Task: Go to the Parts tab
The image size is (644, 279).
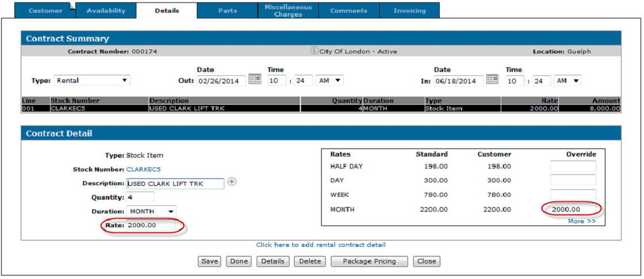Action: (227, 10)
